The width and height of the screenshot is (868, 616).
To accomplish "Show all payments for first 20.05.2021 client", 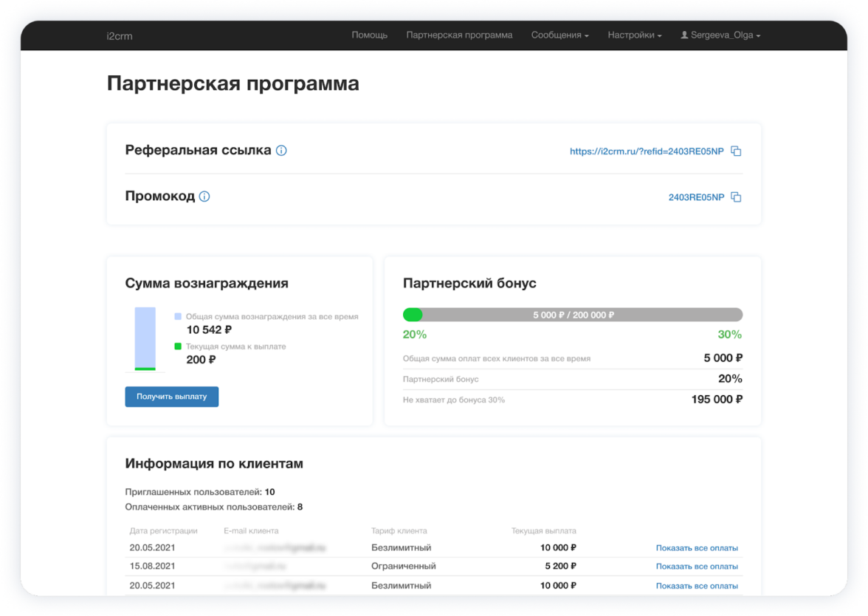I will pos(696,548).
